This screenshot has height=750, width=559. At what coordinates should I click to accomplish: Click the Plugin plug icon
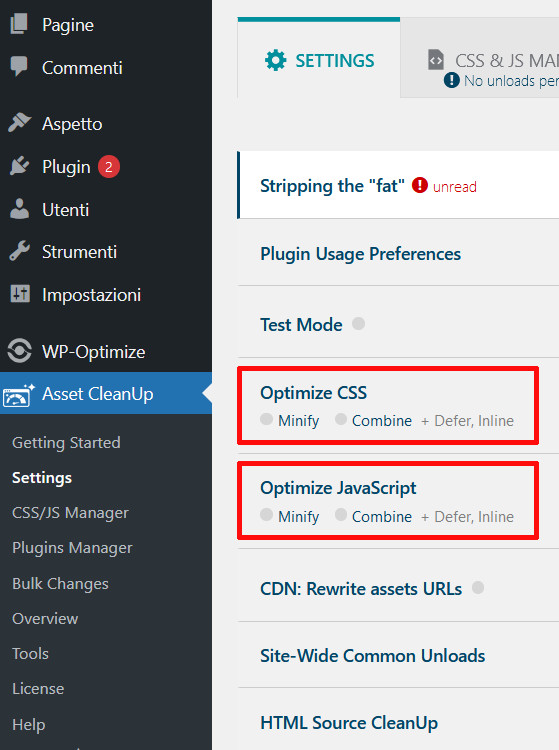[19, 166]
